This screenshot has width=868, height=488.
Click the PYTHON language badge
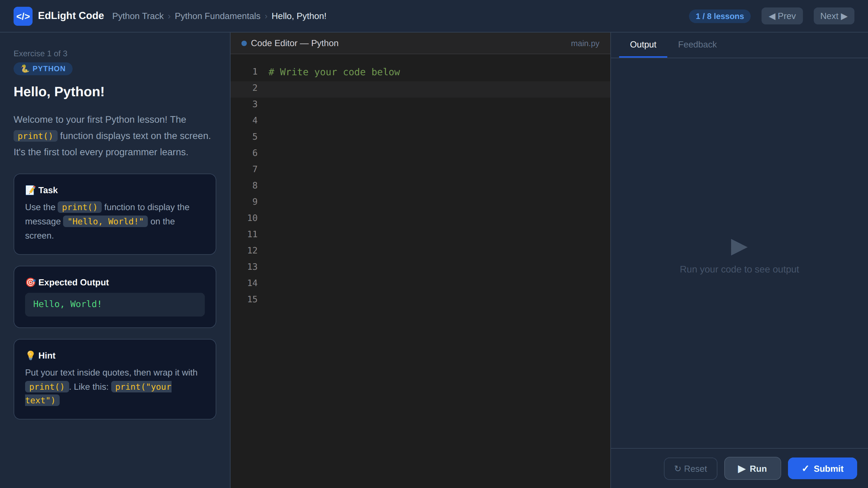pos(43,69)
